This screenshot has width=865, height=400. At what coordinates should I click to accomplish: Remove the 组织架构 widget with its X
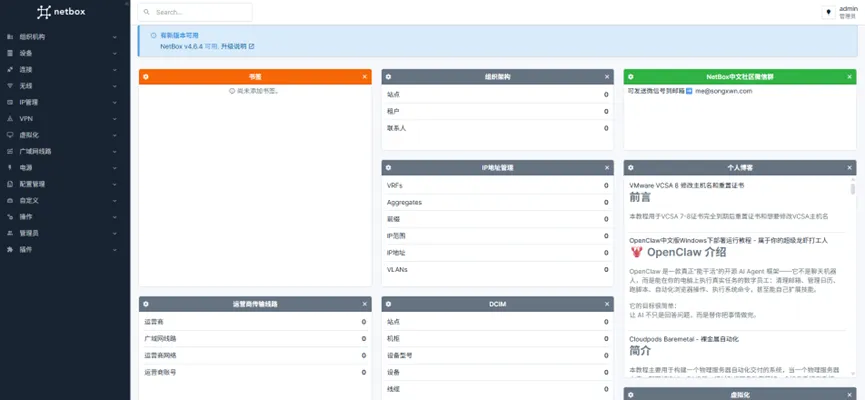(x=607, y=77)
